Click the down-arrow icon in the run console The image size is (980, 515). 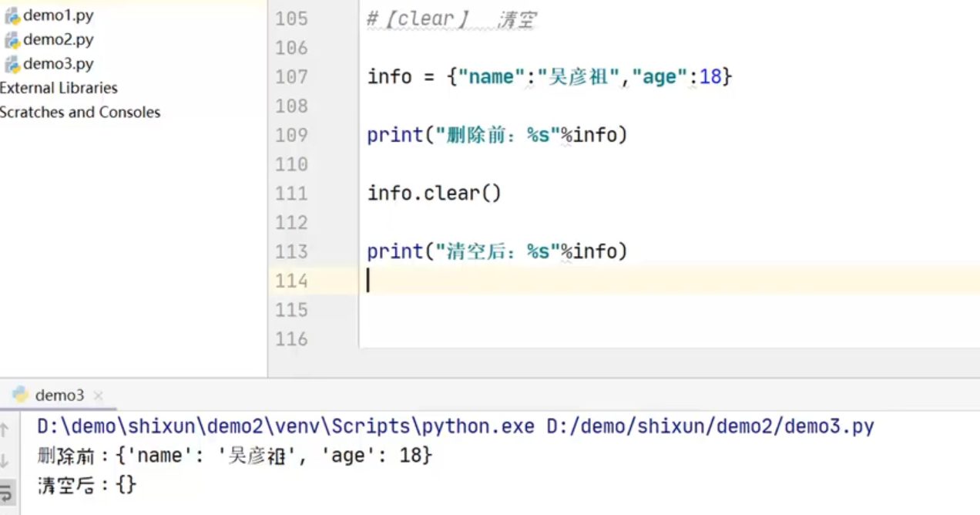pyautogui.click(x=4, y=460)
